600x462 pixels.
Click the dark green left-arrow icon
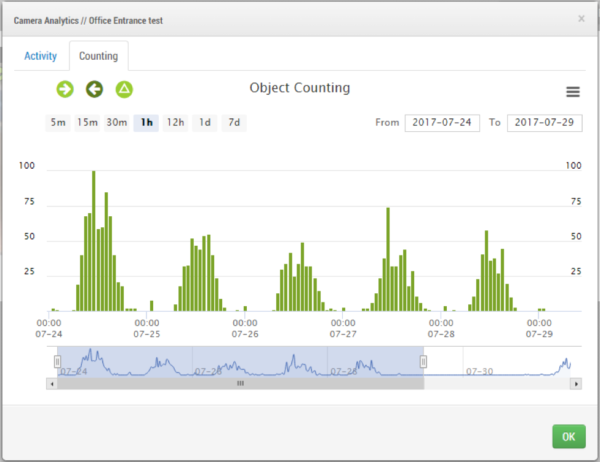point(94,90)
